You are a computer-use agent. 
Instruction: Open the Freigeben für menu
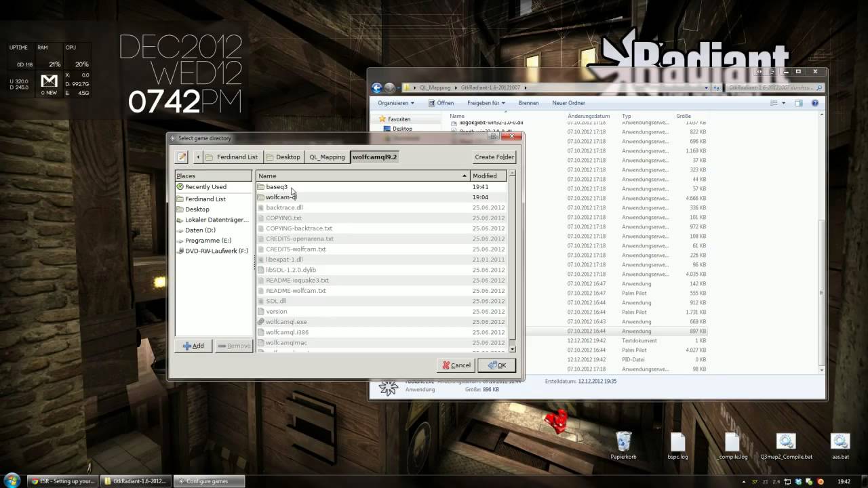click(486, 103)
